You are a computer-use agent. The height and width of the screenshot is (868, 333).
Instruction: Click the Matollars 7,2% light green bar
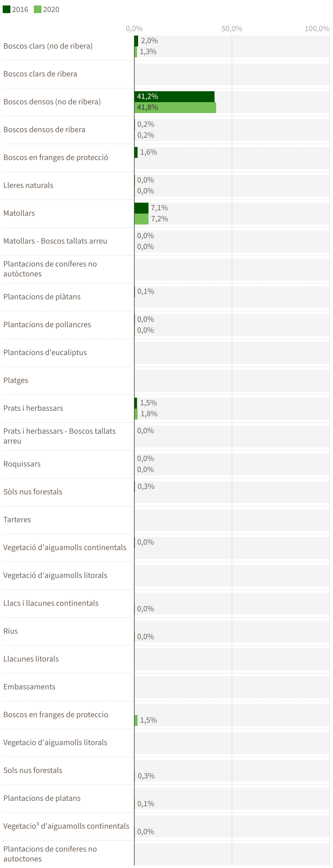(x=141, y=219)
